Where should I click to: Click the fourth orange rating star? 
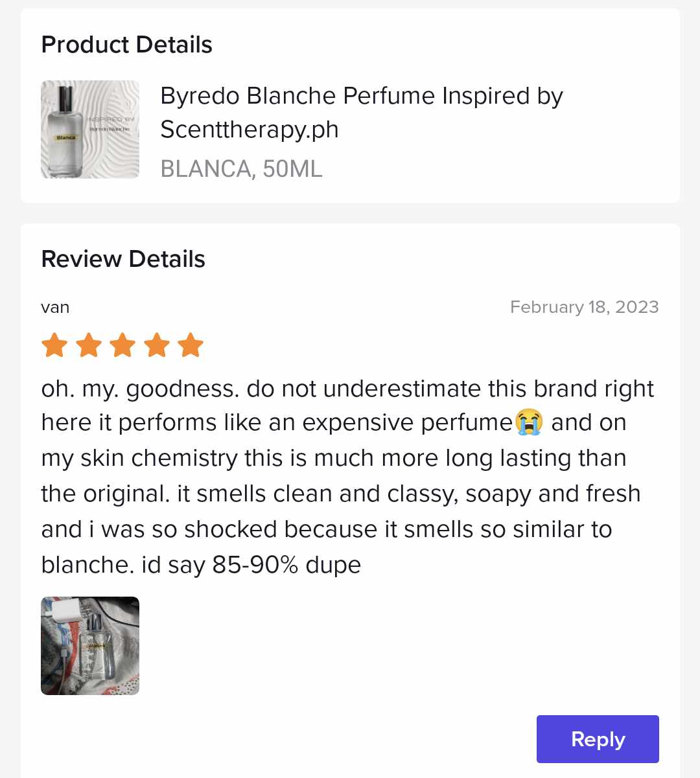(157, 345)
